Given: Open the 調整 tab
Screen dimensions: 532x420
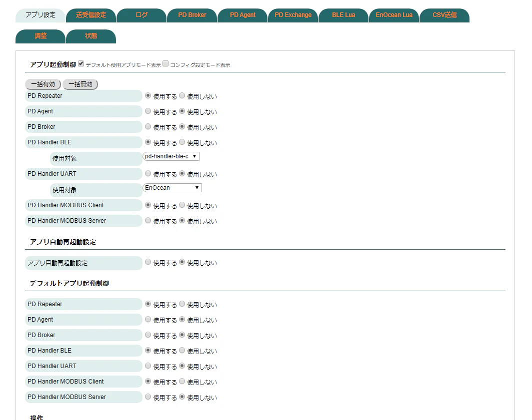Looking at the screenshot, I should pyautogui.click(x=40, y=36).
